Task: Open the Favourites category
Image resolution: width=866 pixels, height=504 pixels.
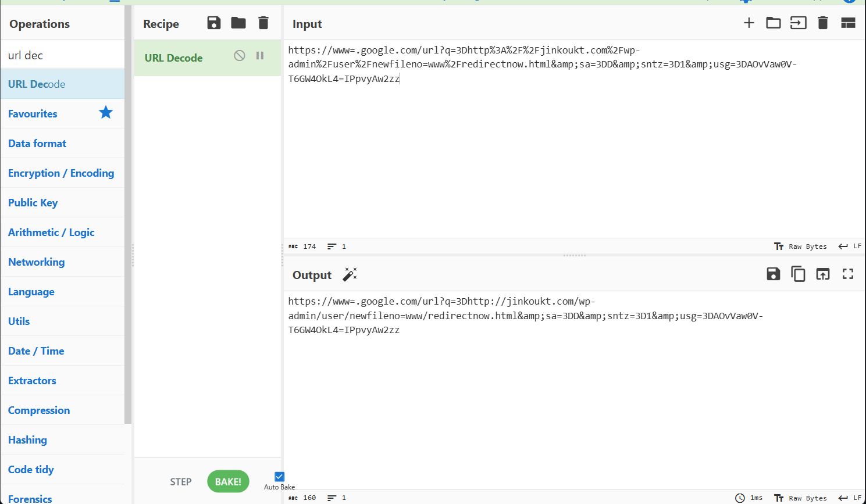Action: (33, 114)
